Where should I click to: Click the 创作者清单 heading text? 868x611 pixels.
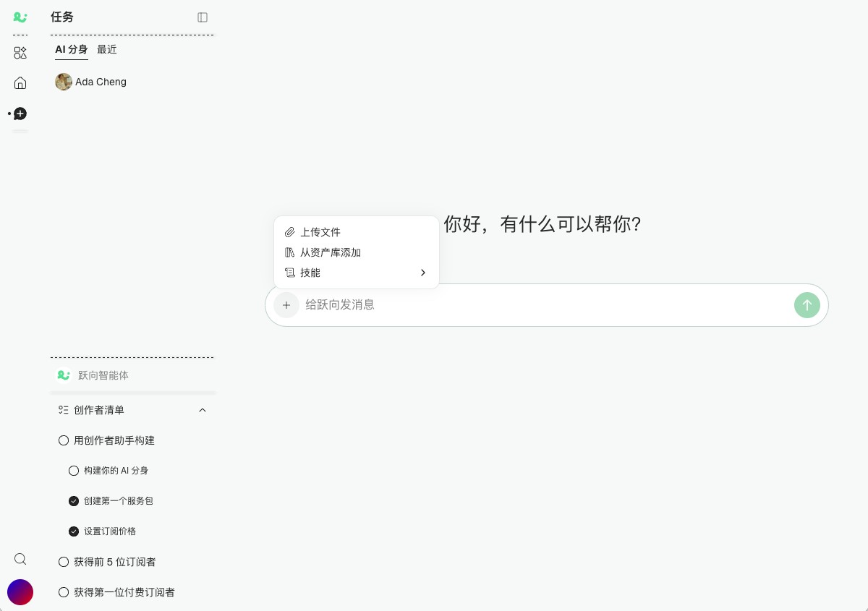point(99,410)
